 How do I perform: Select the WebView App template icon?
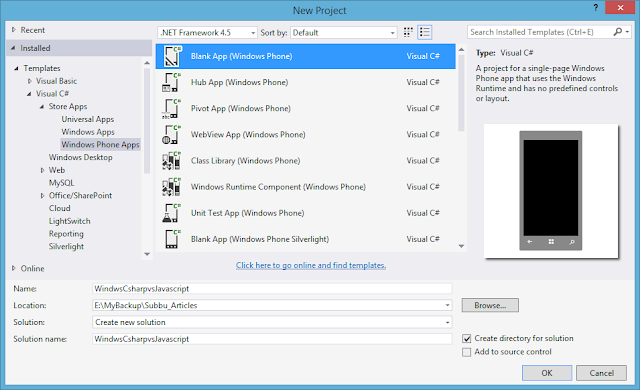[x=172, y=134]
